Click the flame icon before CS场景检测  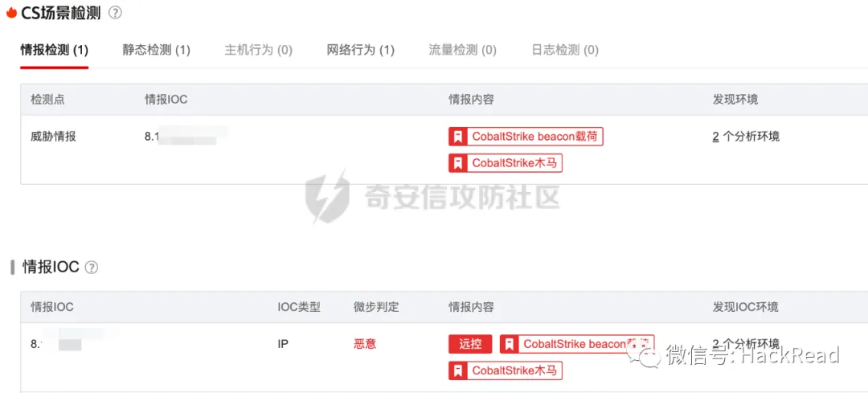[x=11, y=13]
